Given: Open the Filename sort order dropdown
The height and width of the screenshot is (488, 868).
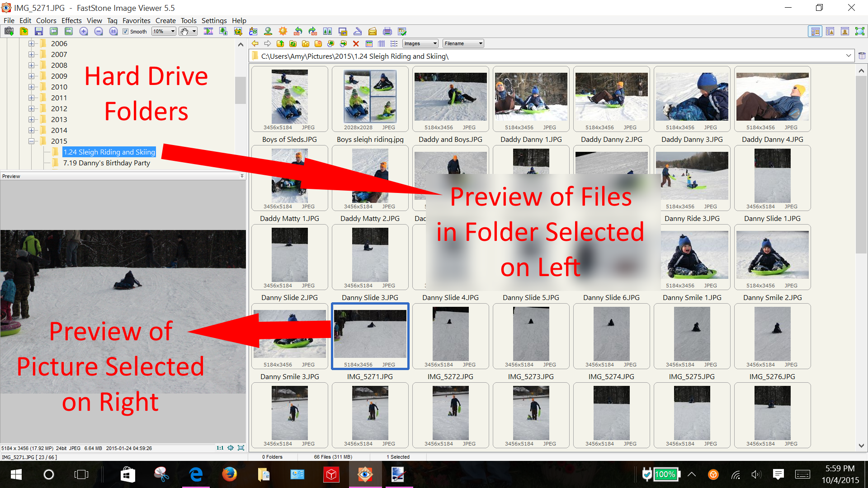Looking at the screenshot, I should [x=463, y=43].
